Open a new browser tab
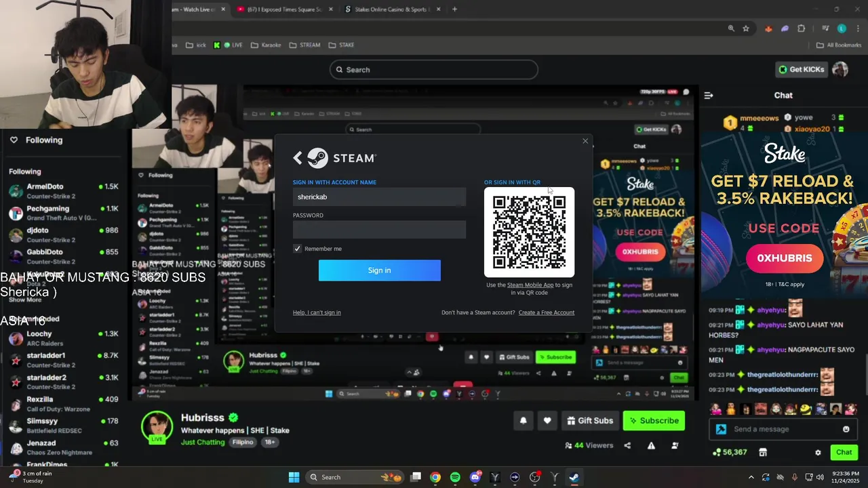The width and height of the screenshot is (868, 488). (454, 9)
